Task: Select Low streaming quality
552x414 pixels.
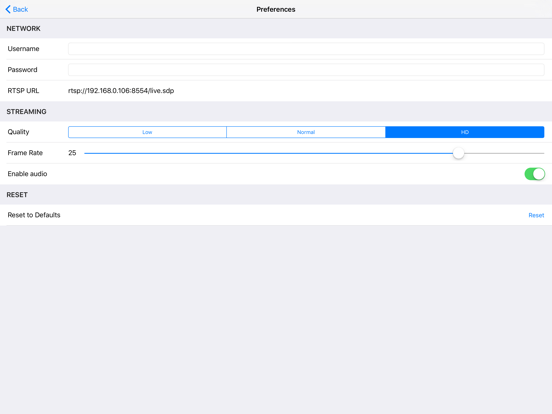Action: pos(147,132)
